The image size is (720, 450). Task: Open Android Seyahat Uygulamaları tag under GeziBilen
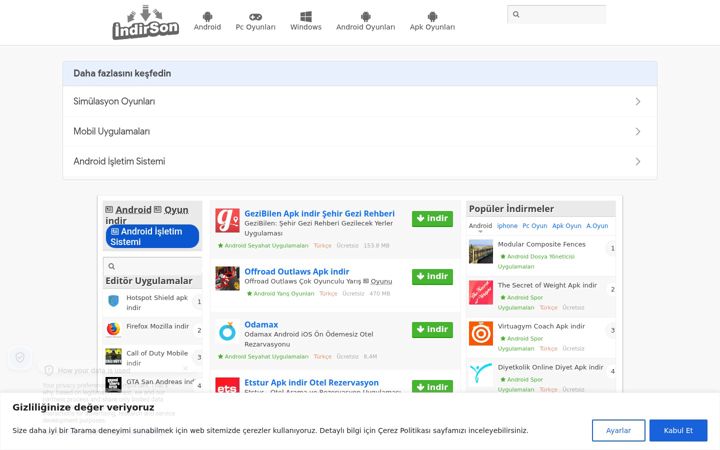coord(263,246)
